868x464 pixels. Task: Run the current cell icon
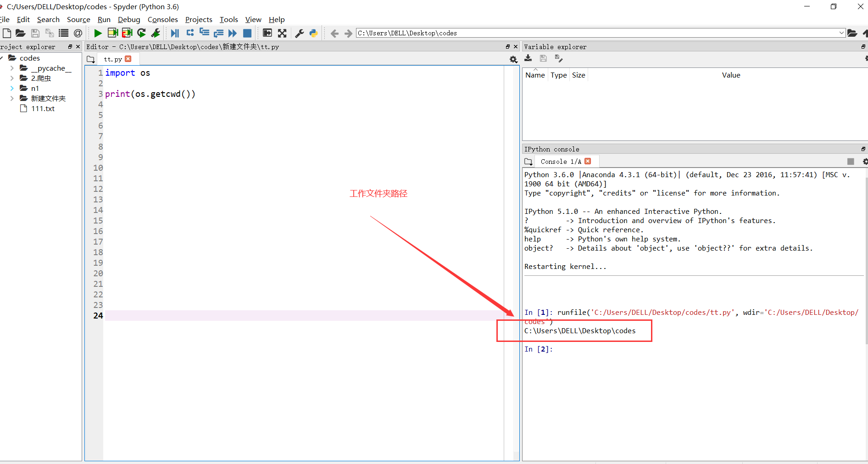(x=112, y=33)
